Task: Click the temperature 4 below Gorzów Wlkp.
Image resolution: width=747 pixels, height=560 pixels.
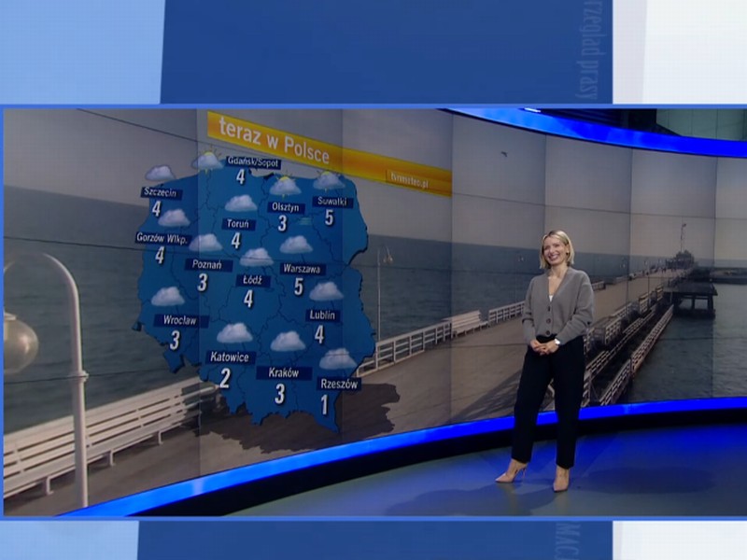Action: (x=160, y=255)
